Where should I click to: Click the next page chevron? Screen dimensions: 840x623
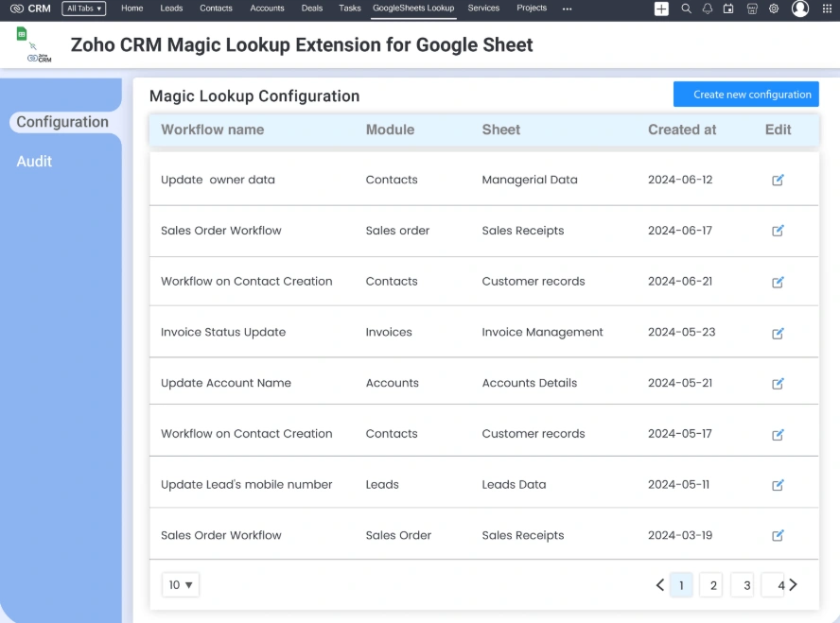tap(794, 584)
